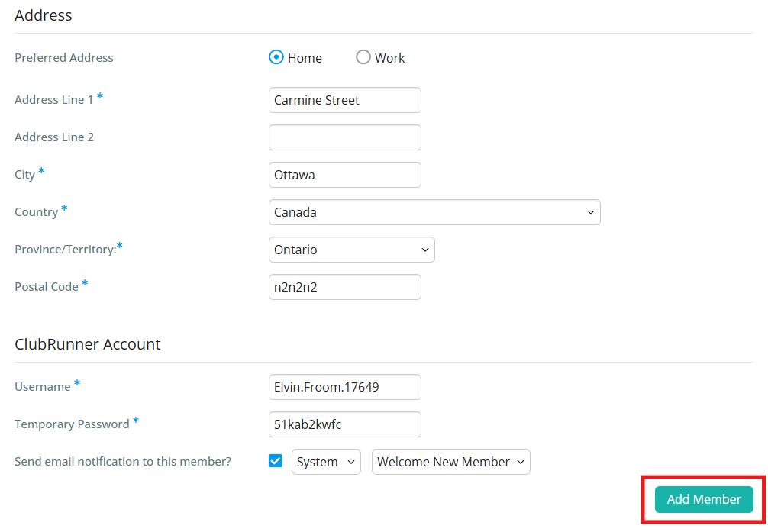This screenshot has height=532, width=768.
Task: Select the Work preferred address option
Action: tap(363, 57)
